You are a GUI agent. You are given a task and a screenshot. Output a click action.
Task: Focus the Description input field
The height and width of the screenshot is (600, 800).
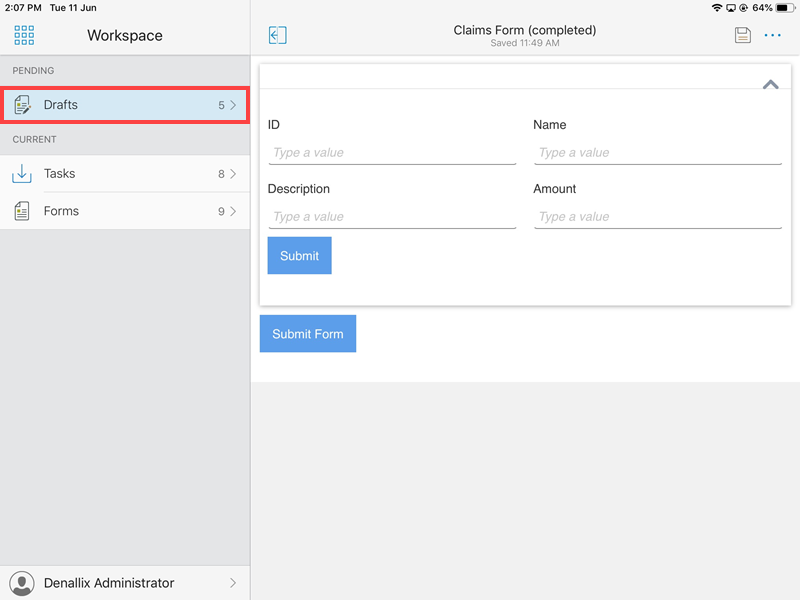coord(392,217)
